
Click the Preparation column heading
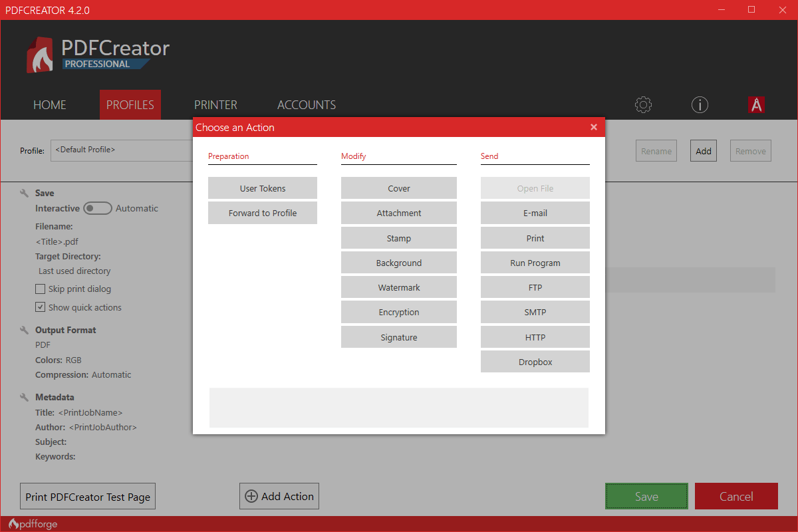click(229, 156)
